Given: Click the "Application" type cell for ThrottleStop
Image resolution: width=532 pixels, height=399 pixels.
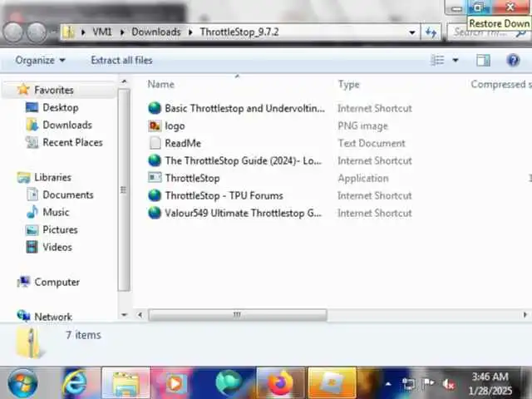Looking at the screenshot, I should (x=363, y=178).
